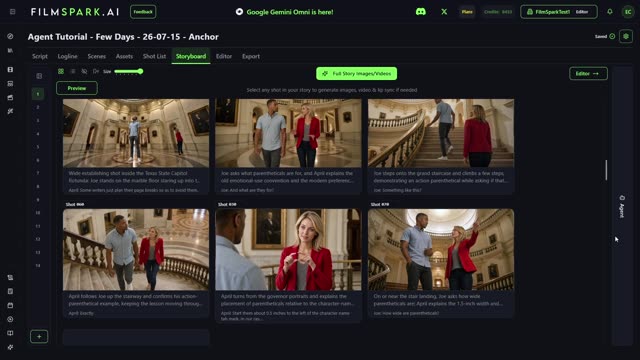This screenshot has height=360, width=640.
Task: Select the green grid view icon
Action: coord(61,71)
